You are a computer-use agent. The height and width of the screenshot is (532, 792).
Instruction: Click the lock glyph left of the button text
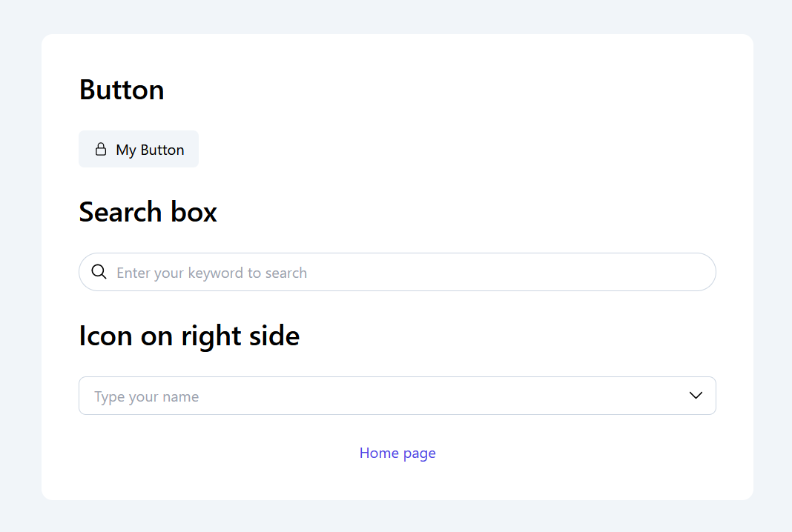point(100,149)
